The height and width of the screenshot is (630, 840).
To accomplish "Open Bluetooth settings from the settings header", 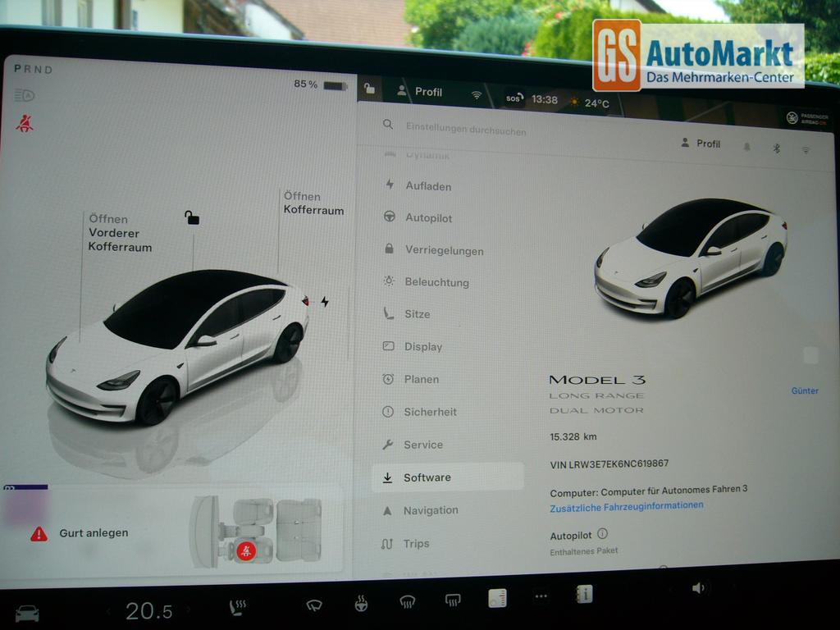I will 777,148.
